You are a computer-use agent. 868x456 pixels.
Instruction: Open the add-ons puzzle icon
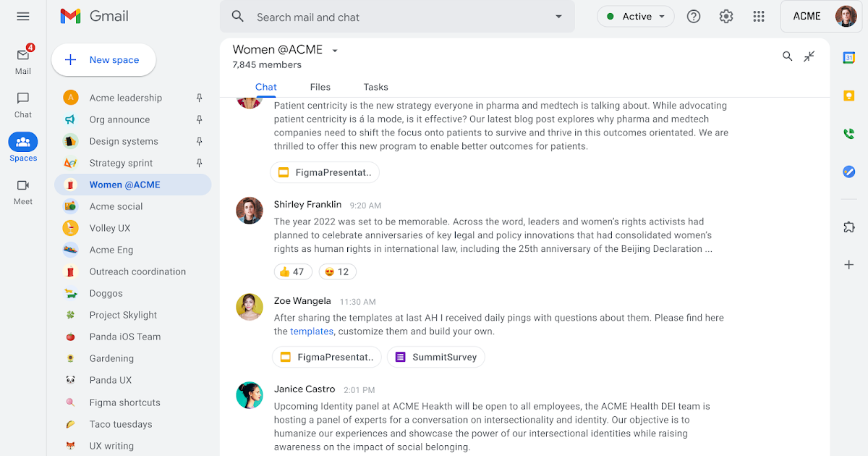(849, 227)
